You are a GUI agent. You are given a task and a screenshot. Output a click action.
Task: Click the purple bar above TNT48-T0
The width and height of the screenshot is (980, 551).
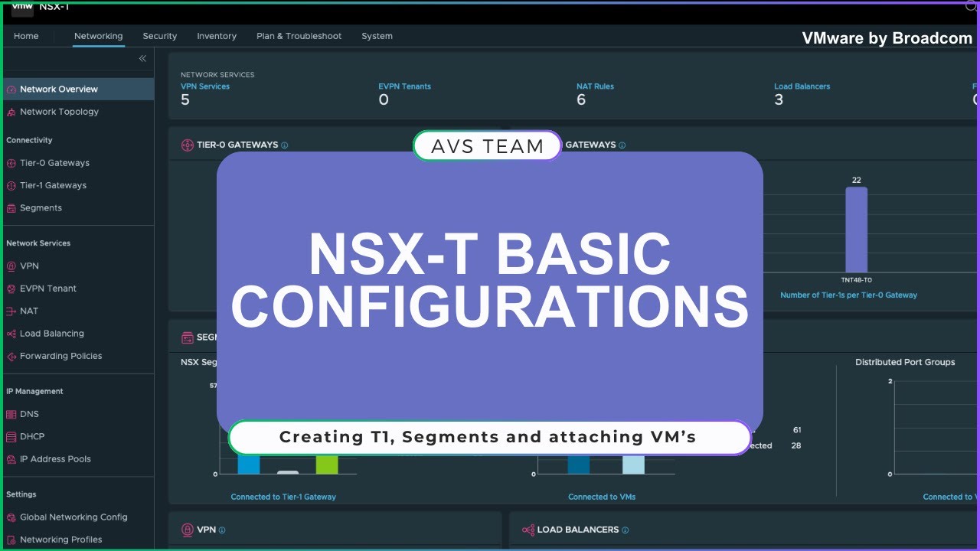[x=857, y=230]
